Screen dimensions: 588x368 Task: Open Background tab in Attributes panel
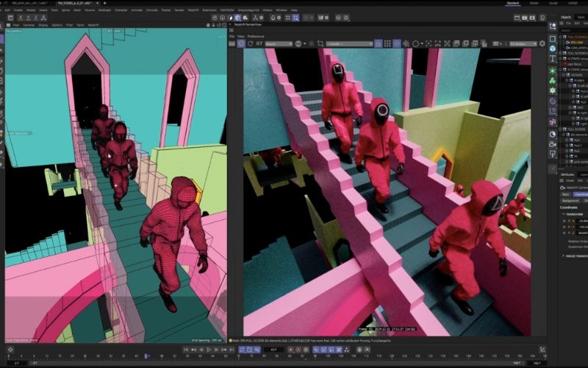tap(570, 201)
